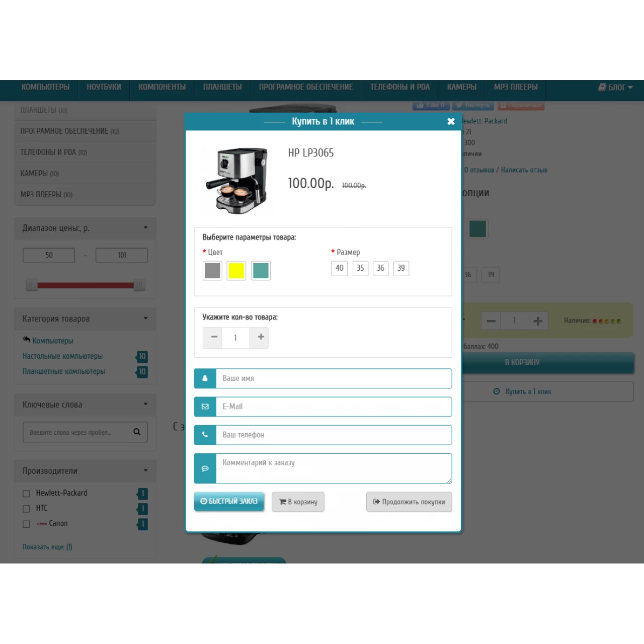The image size is (644, 644).
Task: Close the Купить в 1 клик dialog
Action: point(451,121)
